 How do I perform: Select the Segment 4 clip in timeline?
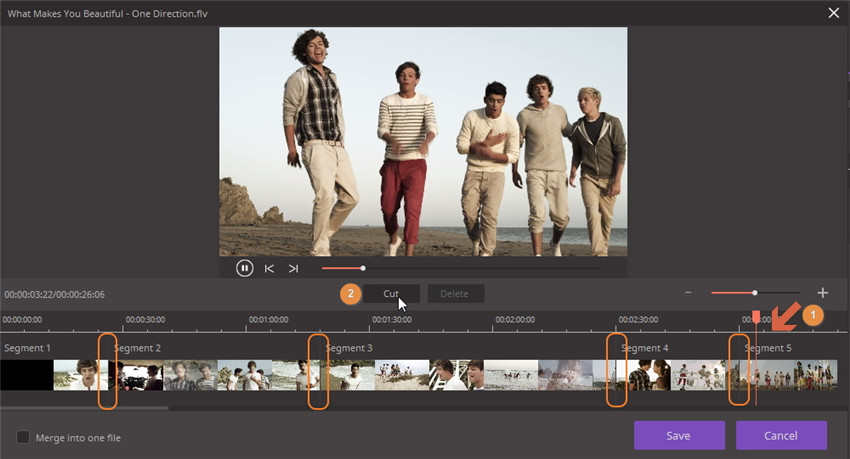click(x=678, y=374)
